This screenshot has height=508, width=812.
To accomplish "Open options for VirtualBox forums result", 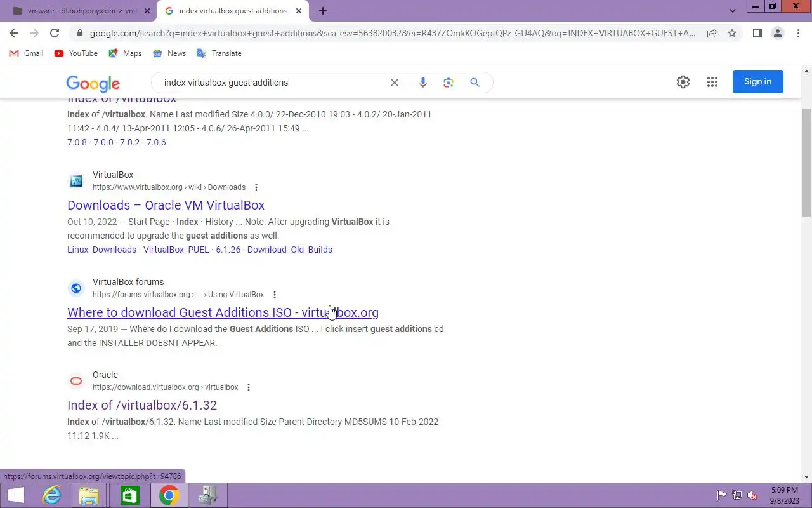I will pyautogui.click(x=275, y=295).
